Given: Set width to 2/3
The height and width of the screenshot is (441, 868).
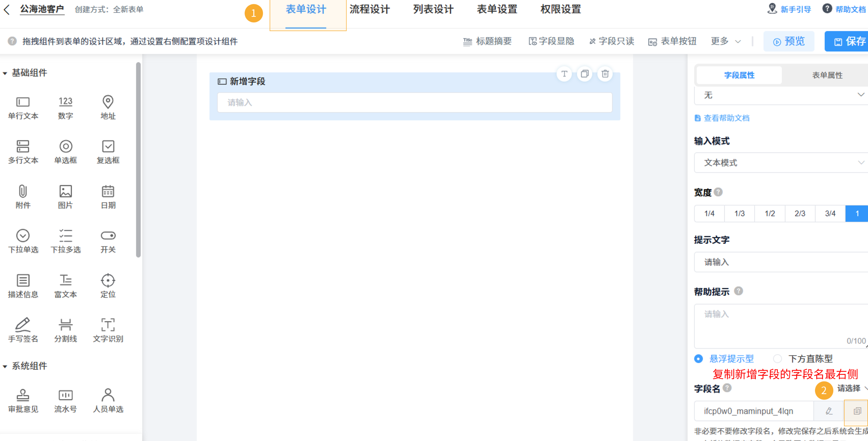Looking at the screenshot, I should click(800, 213).
